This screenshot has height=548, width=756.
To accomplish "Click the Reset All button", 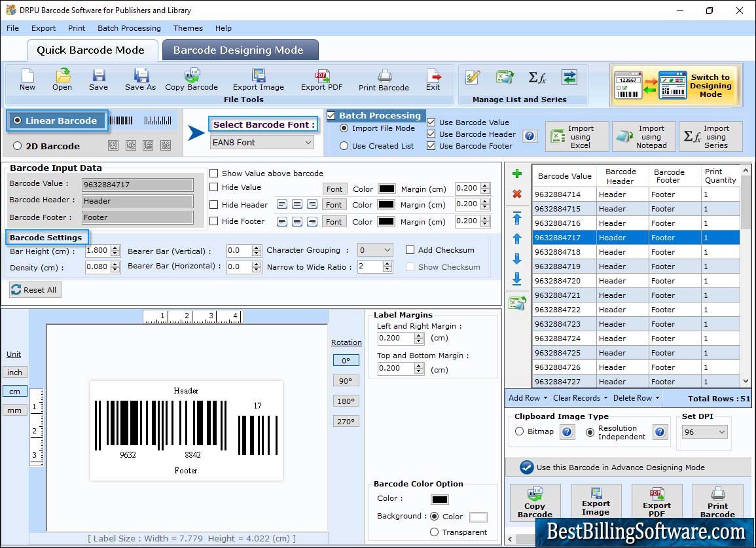I will click(35, 290).
